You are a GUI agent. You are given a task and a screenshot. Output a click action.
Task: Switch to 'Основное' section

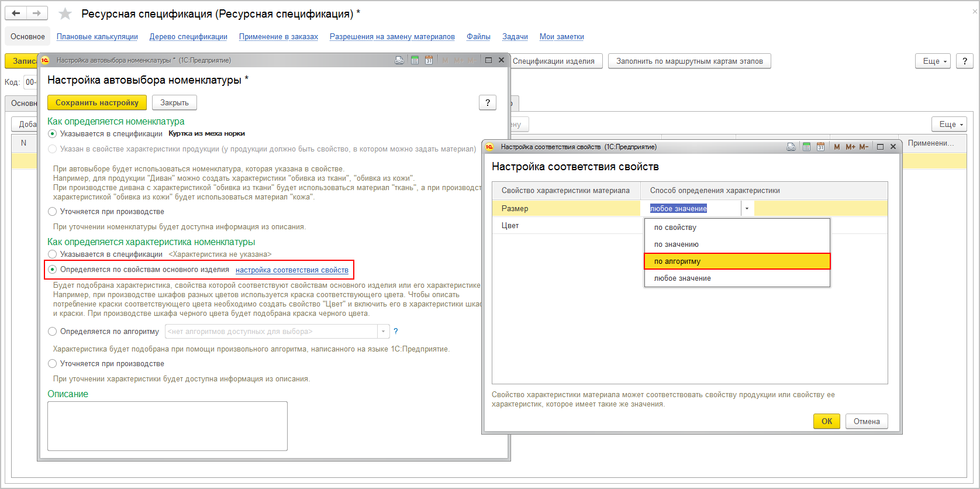pos(27,36)
